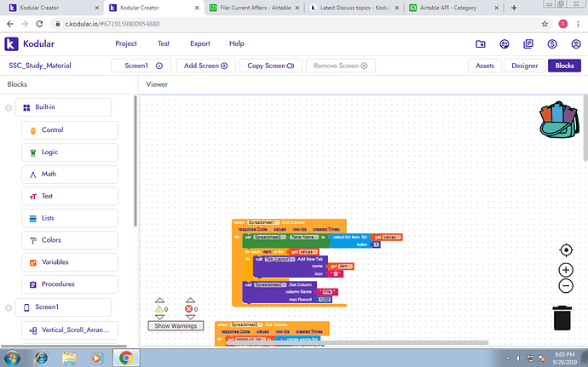Zoom out with the minus circle icon
The width and height of the screenshot is (588, 367).
[x=566, y=286]
